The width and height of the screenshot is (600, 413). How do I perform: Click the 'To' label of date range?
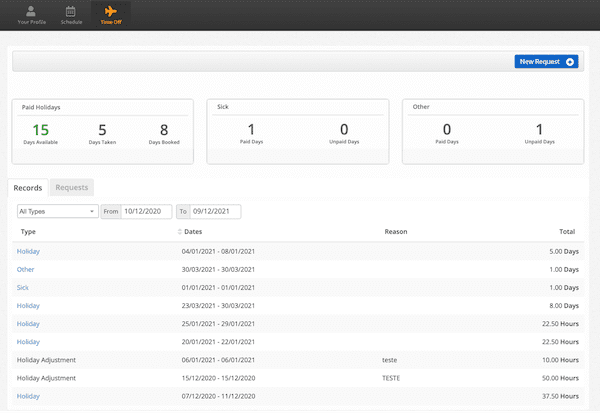tap(183, 211)
